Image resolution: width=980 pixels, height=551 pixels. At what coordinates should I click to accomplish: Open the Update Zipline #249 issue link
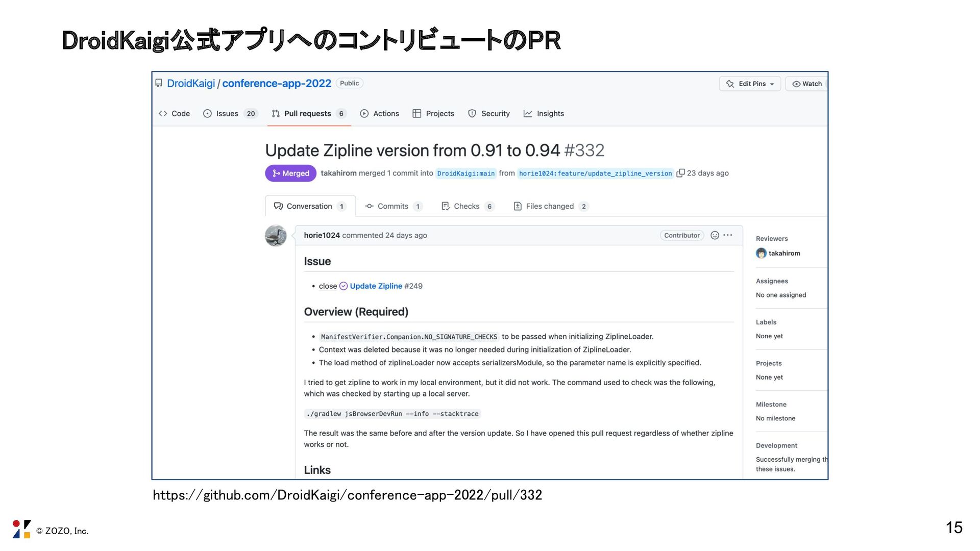(x=376, y=286)
